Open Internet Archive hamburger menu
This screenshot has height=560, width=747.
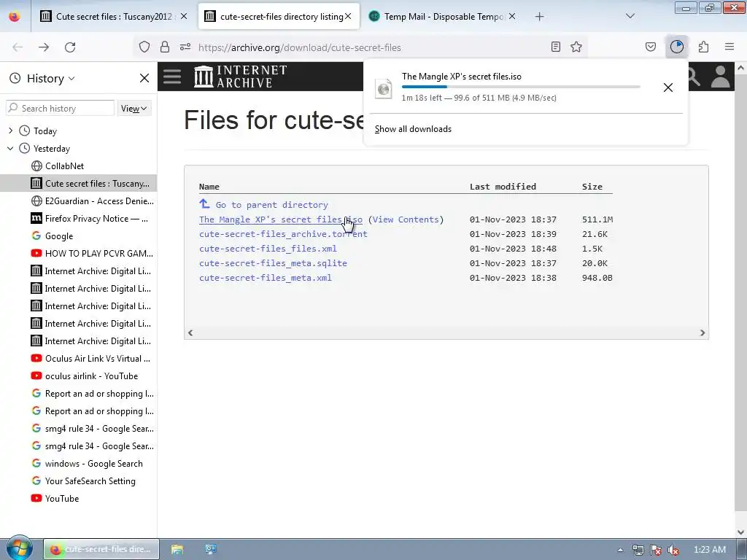pos(172,76)
